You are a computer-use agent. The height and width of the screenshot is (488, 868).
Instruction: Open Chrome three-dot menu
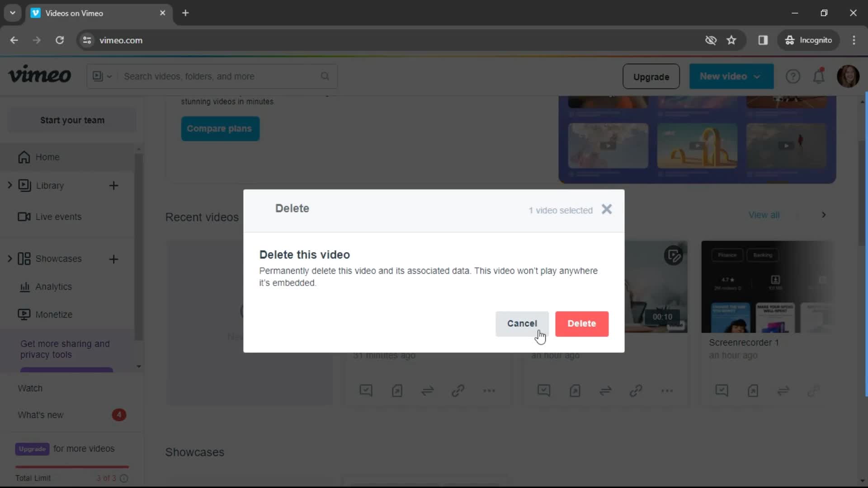pyautogui.click(x=854, y=40)
